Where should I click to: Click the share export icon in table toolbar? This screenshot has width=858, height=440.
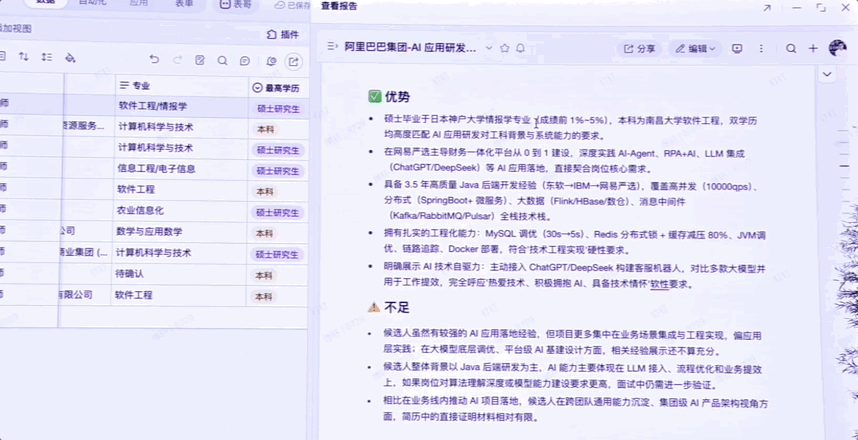coord(293,60)
